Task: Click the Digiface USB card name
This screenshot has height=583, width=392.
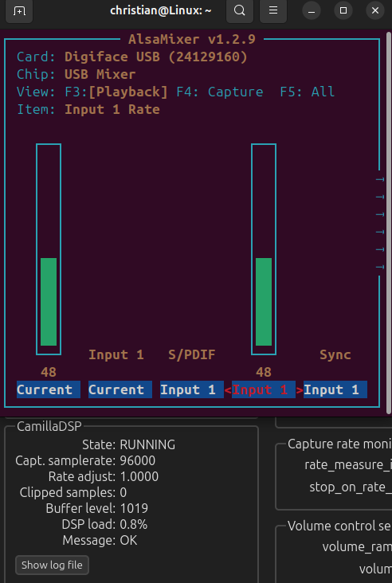Action: point(156,57)
